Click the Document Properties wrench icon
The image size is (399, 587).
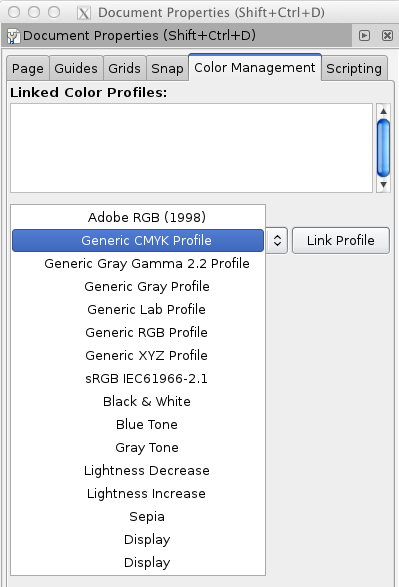pyautogui.click(x=13, y=36)
